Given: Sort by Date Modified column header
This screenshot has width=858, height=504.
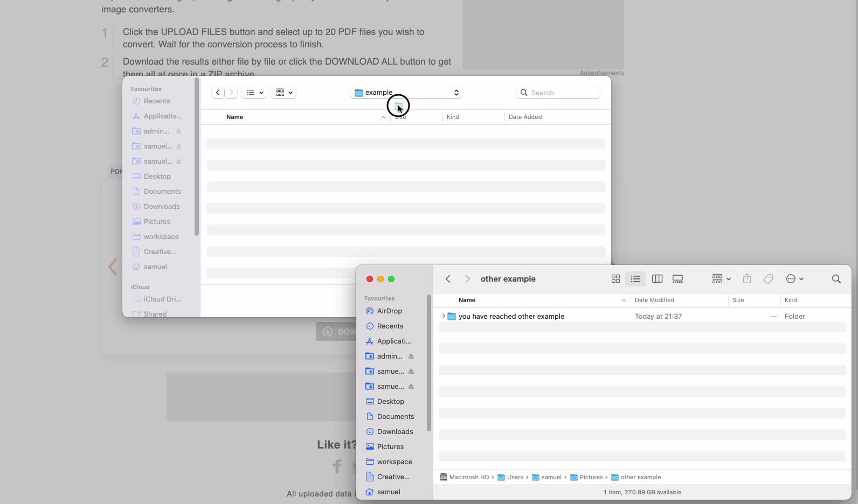Looking at the screenshot, I should pos(654,300).
